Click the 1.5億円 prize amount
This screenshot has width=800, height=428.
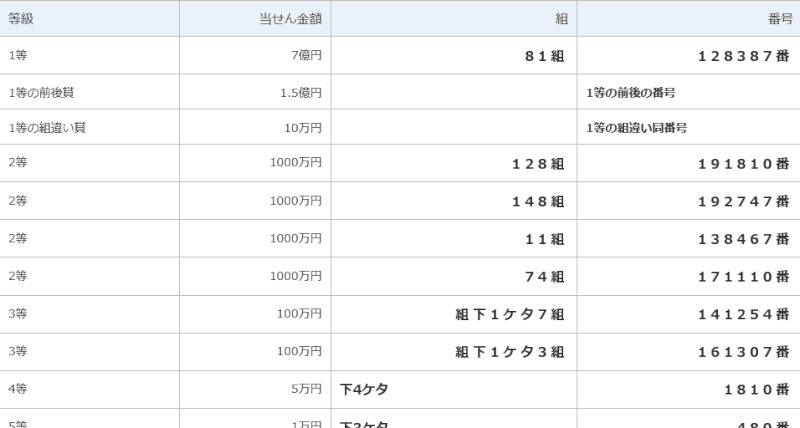[x=301, y=93]
